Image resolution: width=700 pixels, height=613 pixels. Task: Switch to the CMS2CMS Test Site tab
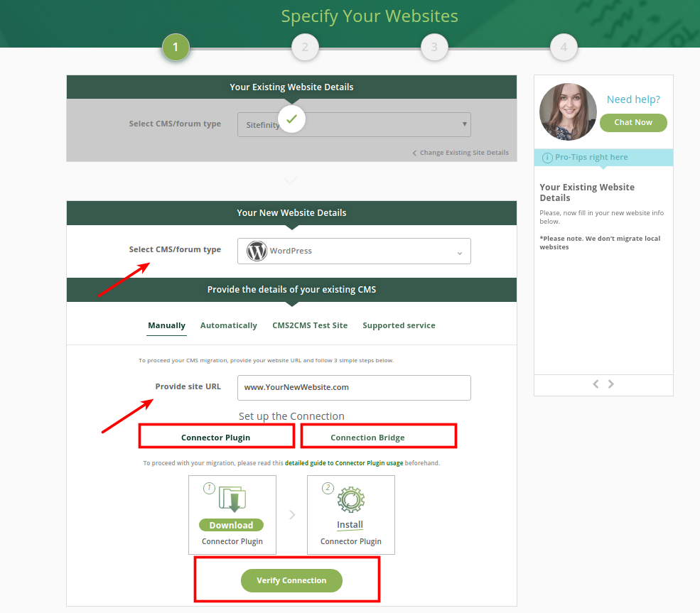coord(310,326)
